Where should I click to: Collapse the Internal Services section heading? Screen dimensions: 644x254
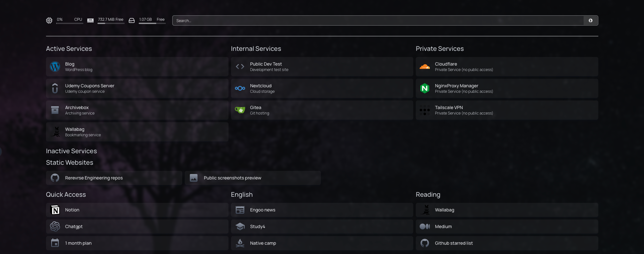coord(256,49)
